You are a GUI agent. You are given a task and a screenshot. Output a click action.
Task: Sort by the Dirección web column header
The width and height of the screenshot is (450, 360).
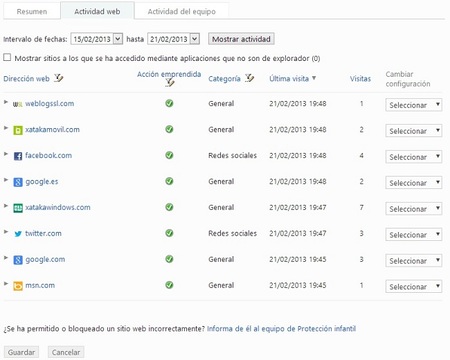pos(26,79)
